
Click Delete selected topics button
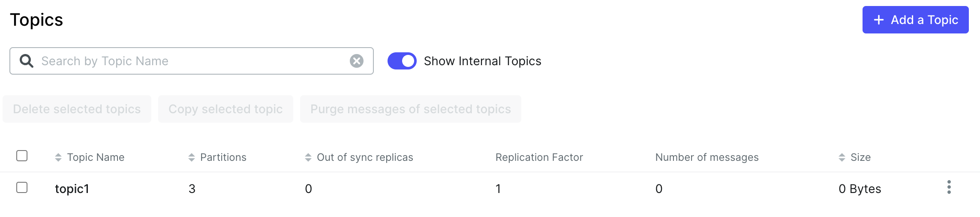(77, 109)
